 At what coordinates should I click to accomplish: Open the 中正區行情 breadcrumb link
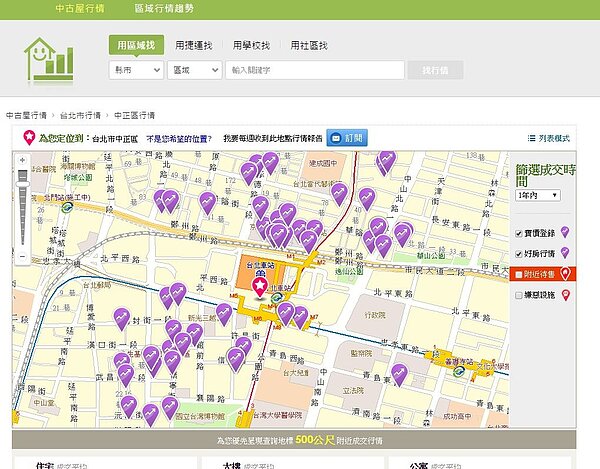pyautogui.click(x=134, y=115)
